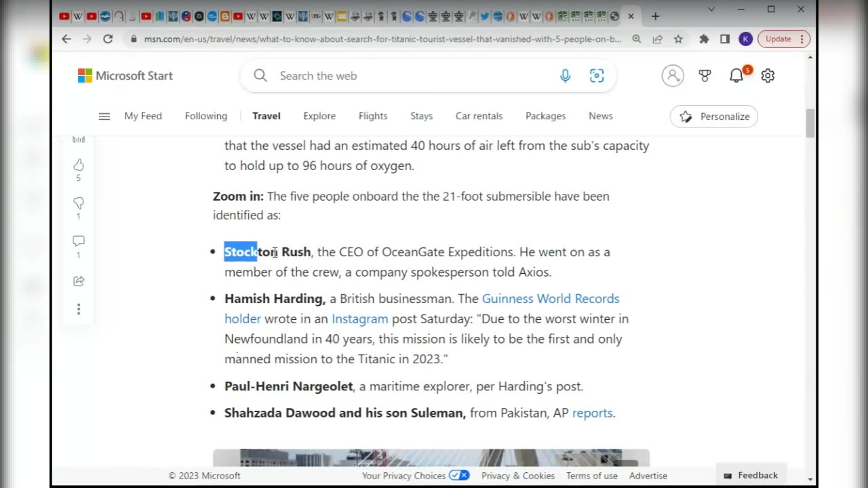868x488 pixels.
Task: Open the News section
Action: click(601, 117)
